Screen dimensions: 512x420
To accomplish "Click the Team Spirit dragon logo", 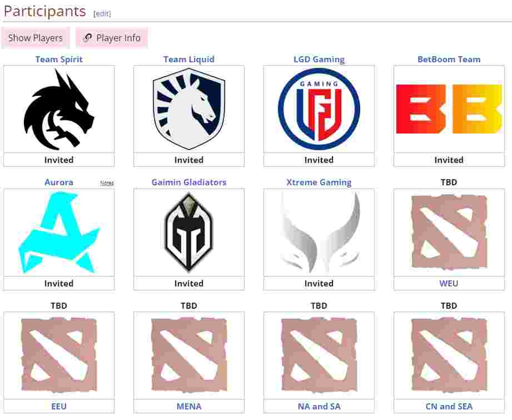I will click(x=59, y=109).
